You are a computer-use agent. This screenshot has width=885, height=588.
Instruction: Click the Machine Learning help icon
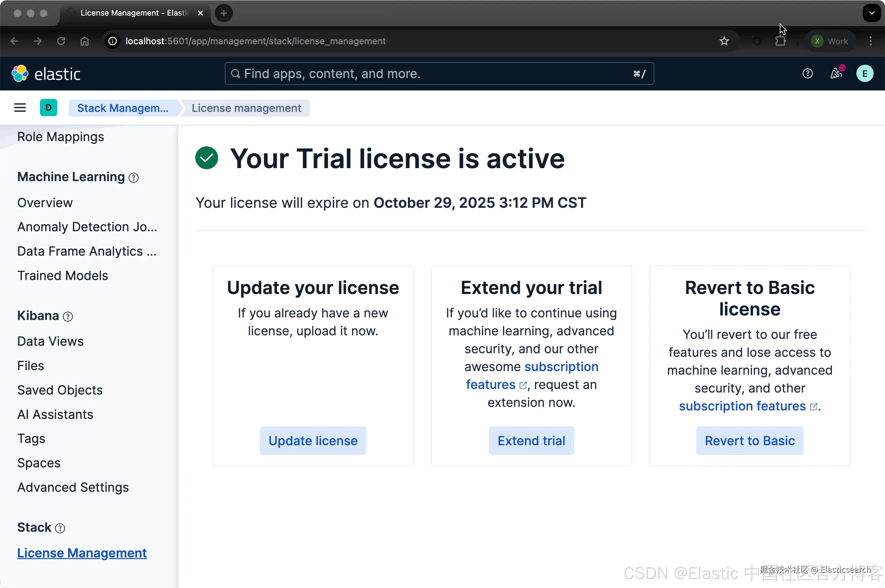133,177
